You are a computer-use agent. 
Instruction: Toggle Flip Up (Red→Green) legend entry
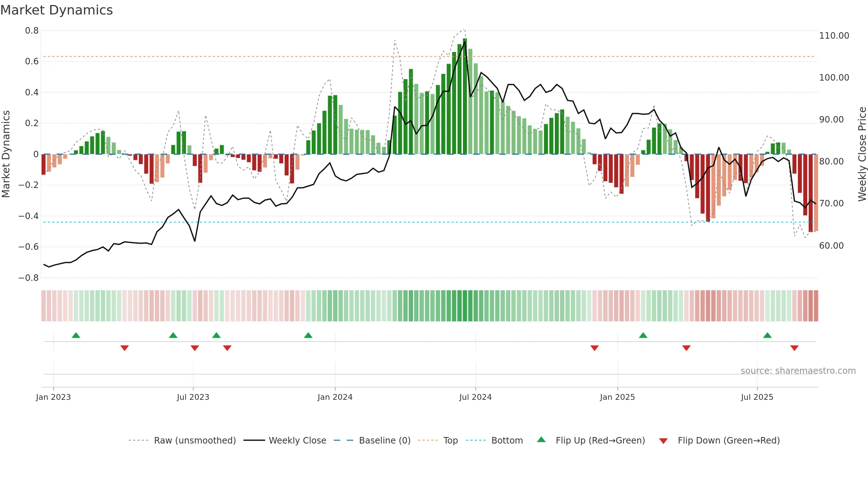pyautogui.click(x=591, y=440)
